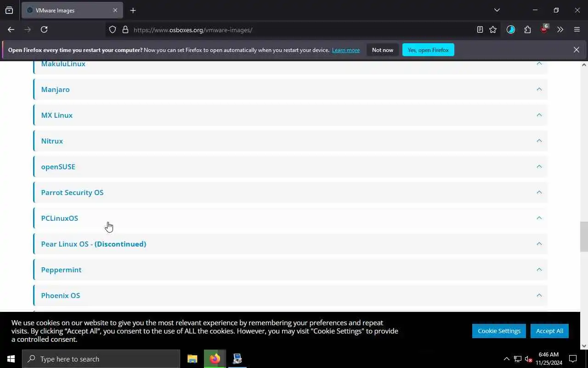
Task: Accept All cookies
Action: [x=549, y=331]
